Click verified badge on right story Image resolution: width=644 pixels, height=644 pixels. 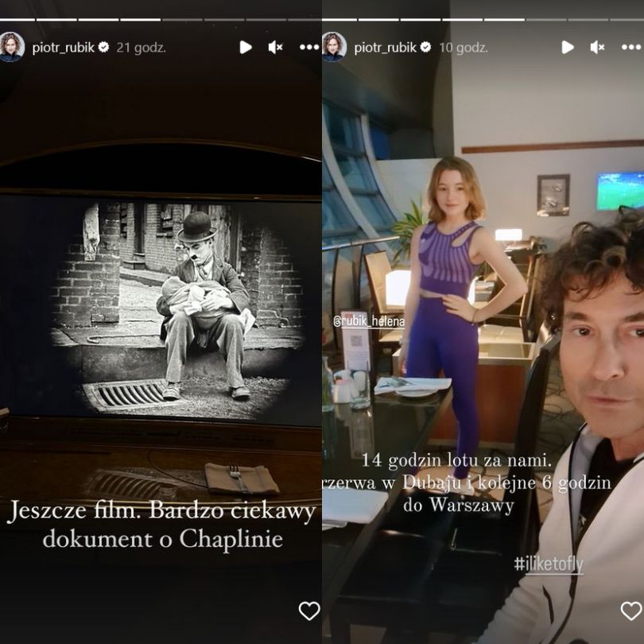click(x=425, y=47)
